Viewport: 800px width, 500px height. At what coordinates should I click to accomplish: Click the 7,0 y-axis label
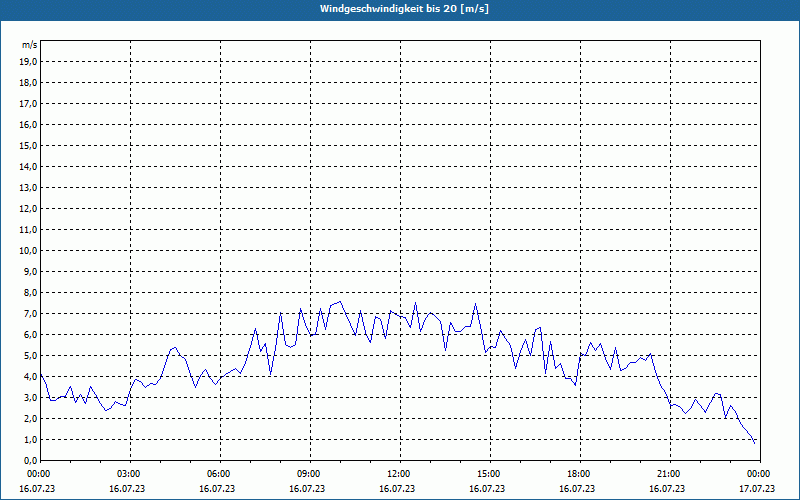click(30, 313)
